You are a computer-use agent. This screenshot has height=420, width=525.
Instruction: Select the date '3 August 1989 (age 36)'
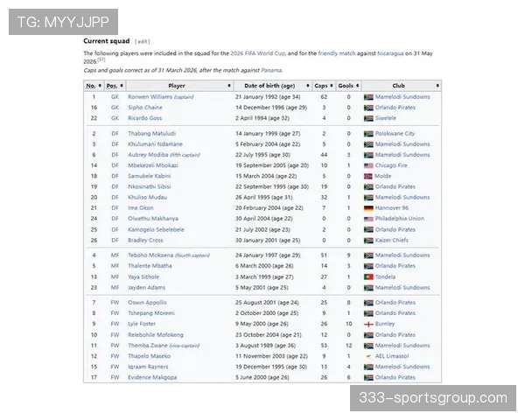(x=267, y=346)
